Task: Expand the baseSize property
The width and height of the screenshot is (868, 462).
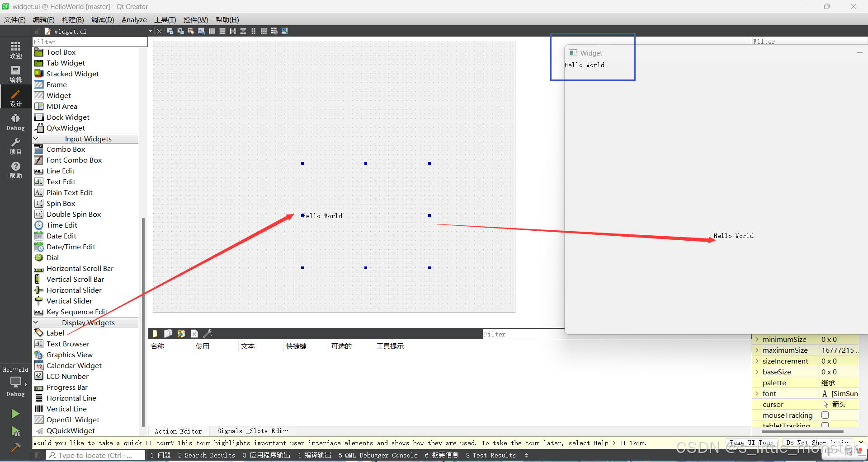Action: tap(757, 372)
